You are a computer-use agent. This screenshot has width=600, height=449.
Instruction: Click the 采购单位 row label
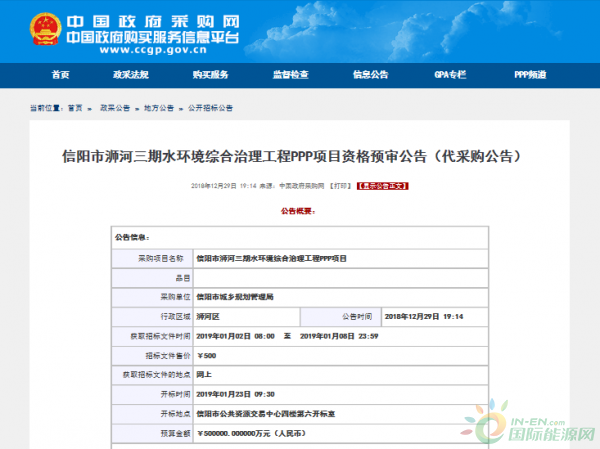[175, 297]
